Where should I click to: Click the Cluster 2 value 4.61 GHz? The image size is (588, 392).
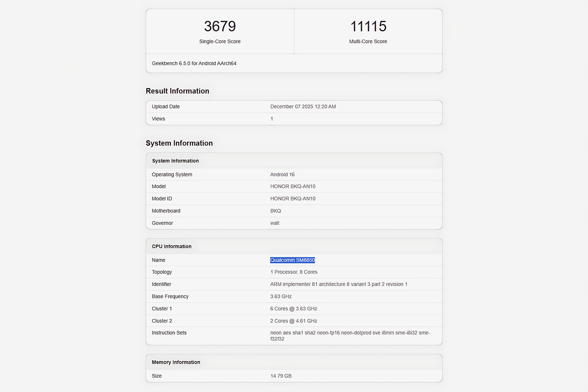pos(294,321)
